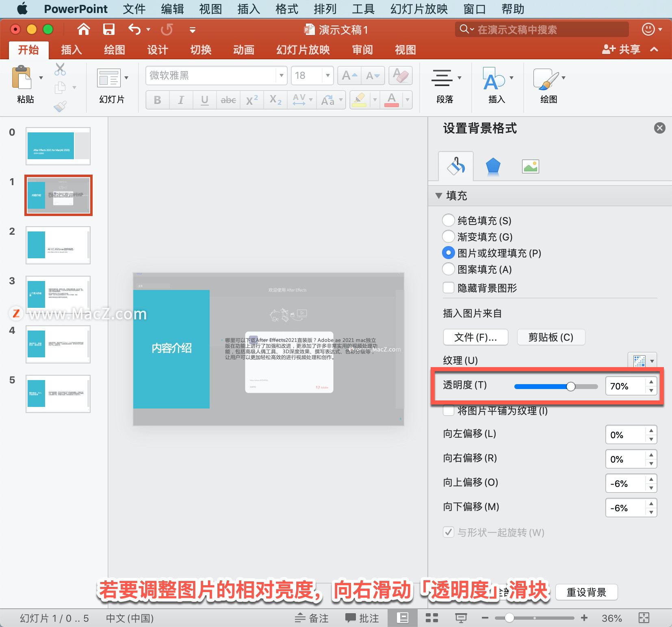Click the New Slide icon
The width and height of the screenshot is (672, 627).
point(108,78)
